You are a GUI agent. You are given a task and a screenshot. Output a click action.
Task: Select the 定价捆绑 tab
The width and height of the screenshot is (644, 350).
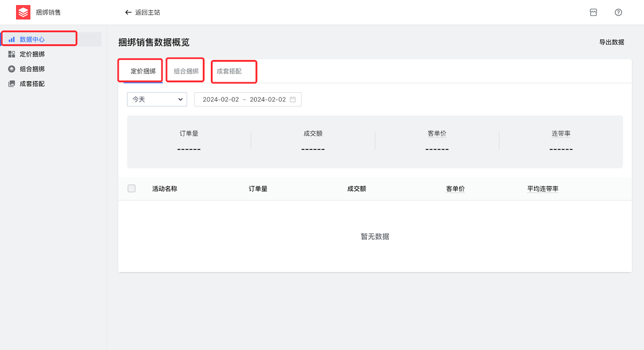pos(140,71)
